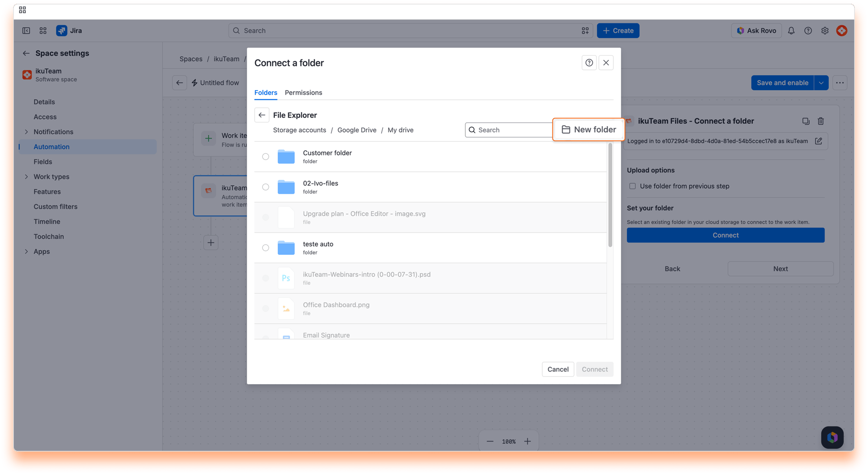Duplicate the ikuTeam Files step icon

point(806,121)
